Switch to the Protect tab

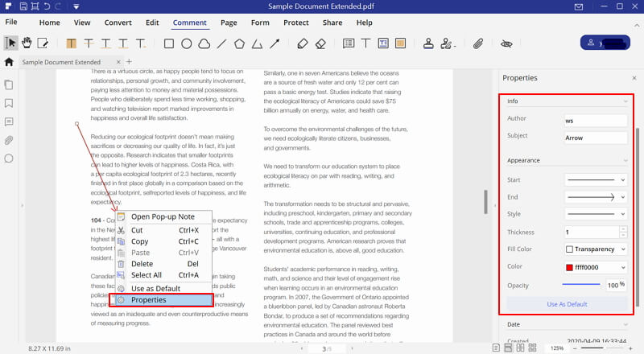295,23
